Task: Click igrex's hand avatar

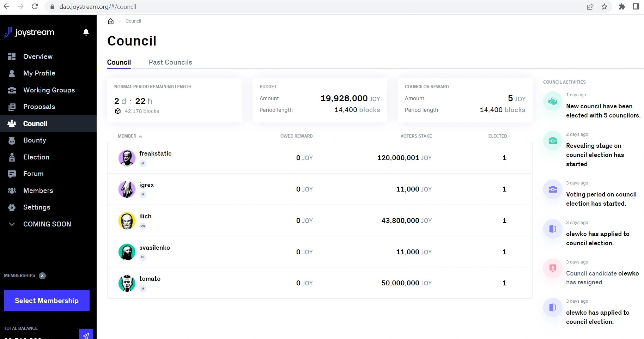Action: [x=127, y=189]
